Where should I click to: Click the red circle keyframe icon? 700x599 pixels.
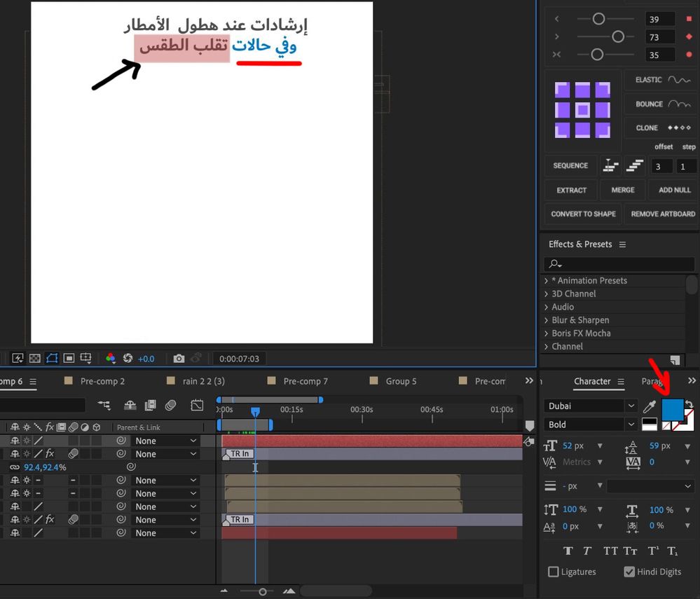(x=689, y=55)
